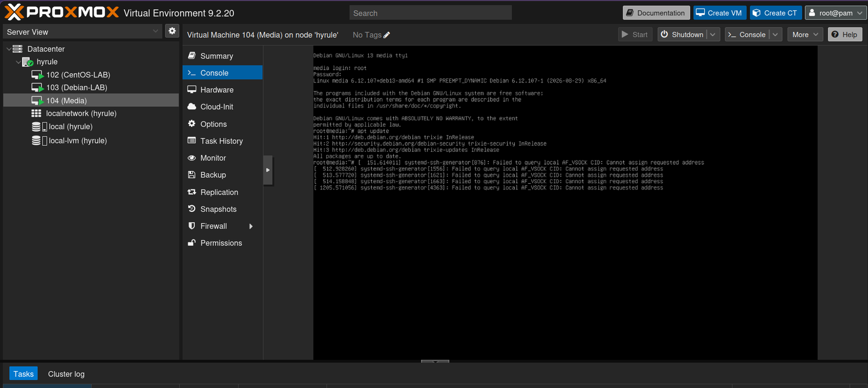Click the Options gear icon

tap(192, 124)
